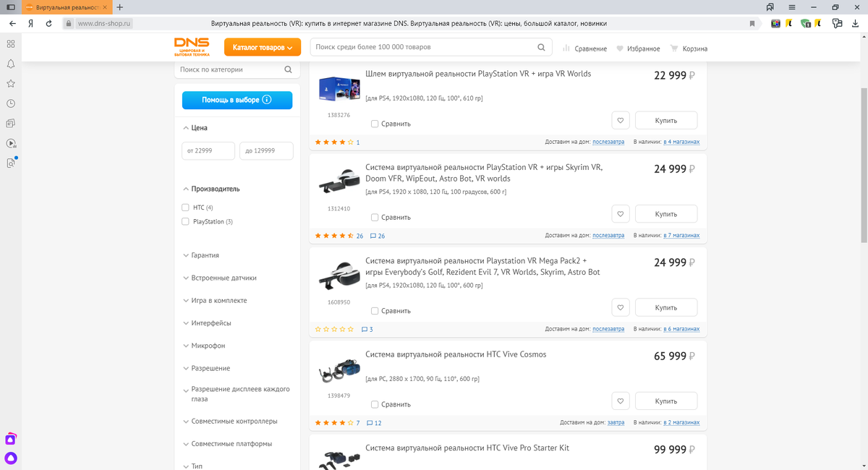Image resolution: width=868 pixels, height=470 pixels.
Task: Expand the Совместимые контроллеры filter
Action: (230, 421)
